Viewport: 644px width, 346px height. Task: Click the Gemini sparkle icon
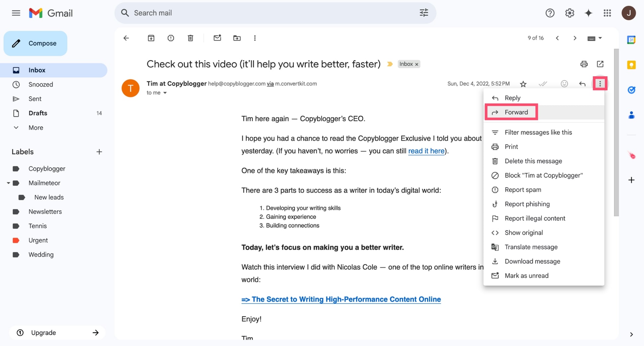pyautogui.click(x=588, y=13)
